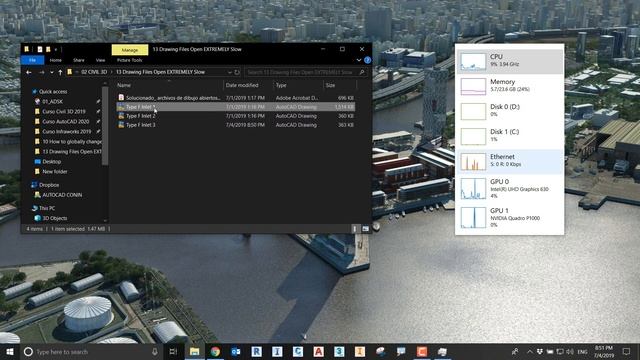The width and height of the screenshot is (640, 360).
Task: Open network status in system tray
Action: [x=560, y=351]
